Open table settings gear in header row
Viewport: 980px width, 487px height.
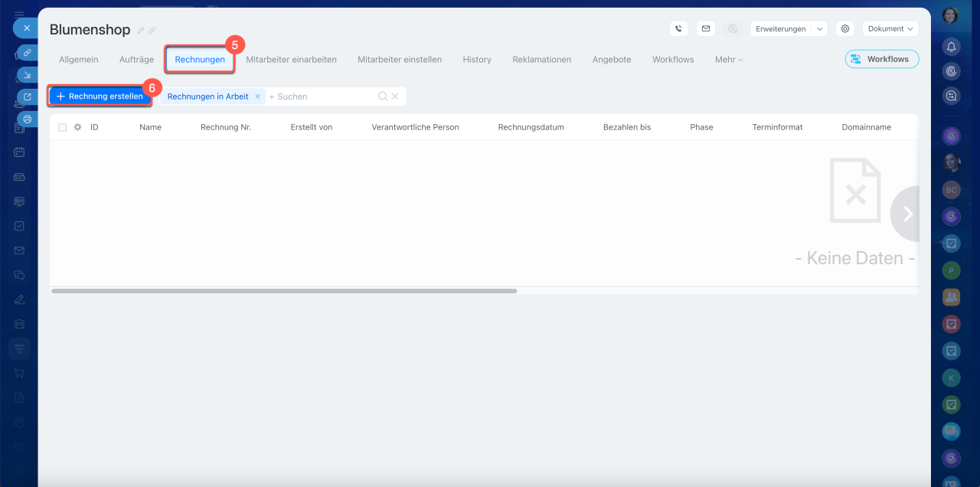[77, 127]
